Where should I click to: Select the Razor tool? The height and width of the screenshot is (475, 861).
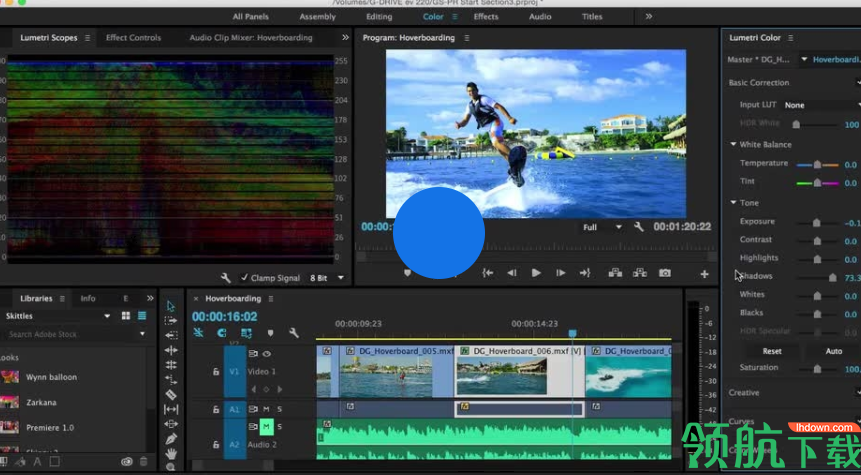pos(171,394)
